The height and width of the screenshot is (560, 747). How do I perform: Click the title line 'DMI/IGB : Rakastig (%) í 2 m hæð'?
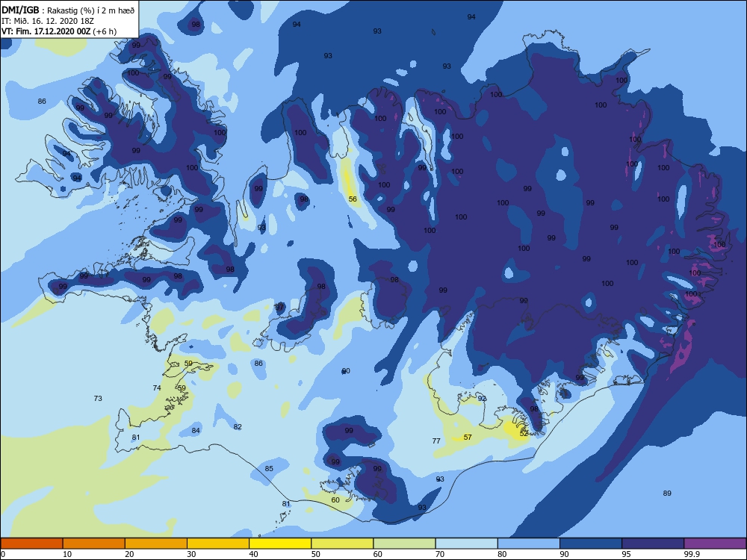(68, 10)
